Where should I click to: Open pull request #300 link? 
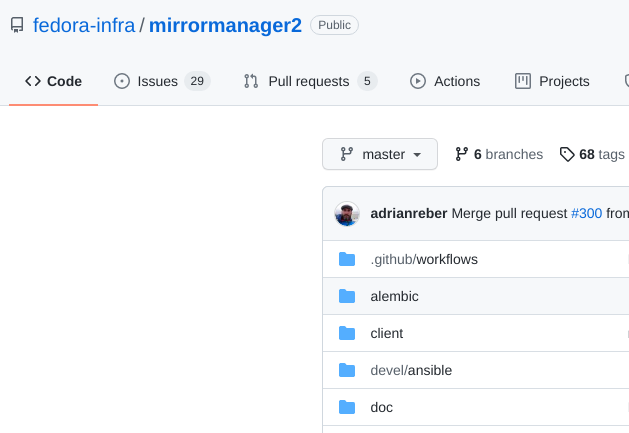tap(586, 213)
